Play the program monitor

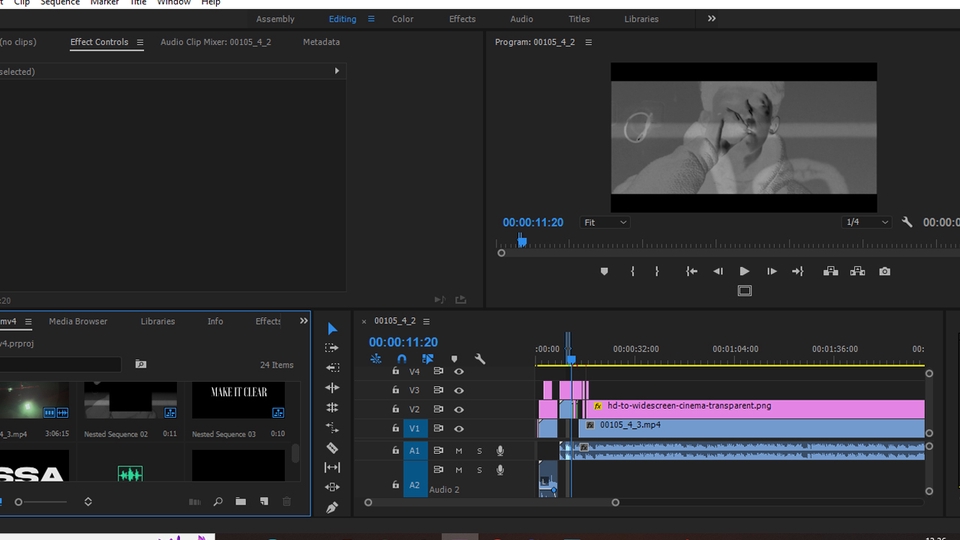(x=744, y=271)
